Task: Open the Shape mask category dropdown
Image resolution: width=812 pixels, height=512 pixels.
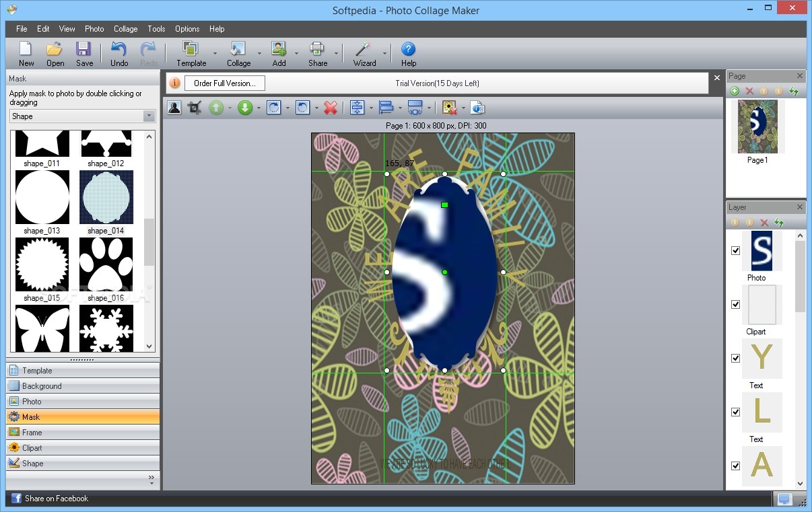Action: pyautogui.click(x=149, y=116)
